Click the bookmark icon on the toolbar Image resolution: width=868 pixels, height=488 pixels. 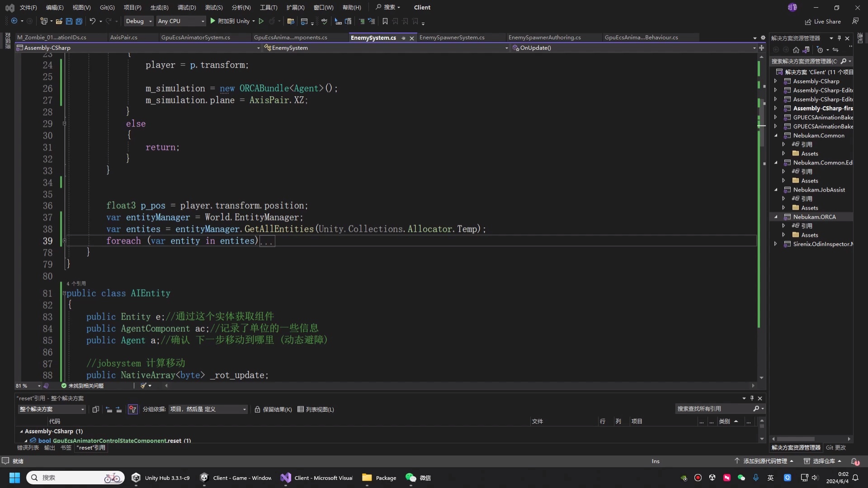[x=385, y=21]
